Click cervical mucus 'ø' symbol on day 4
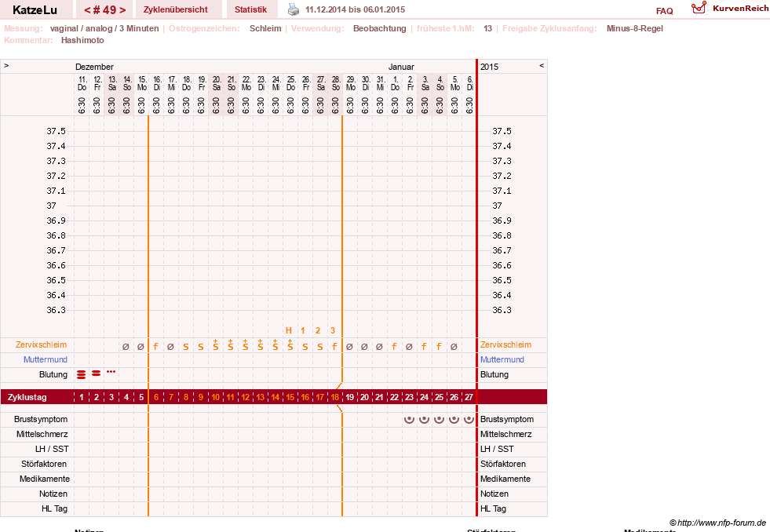 (x=126, y=347)
